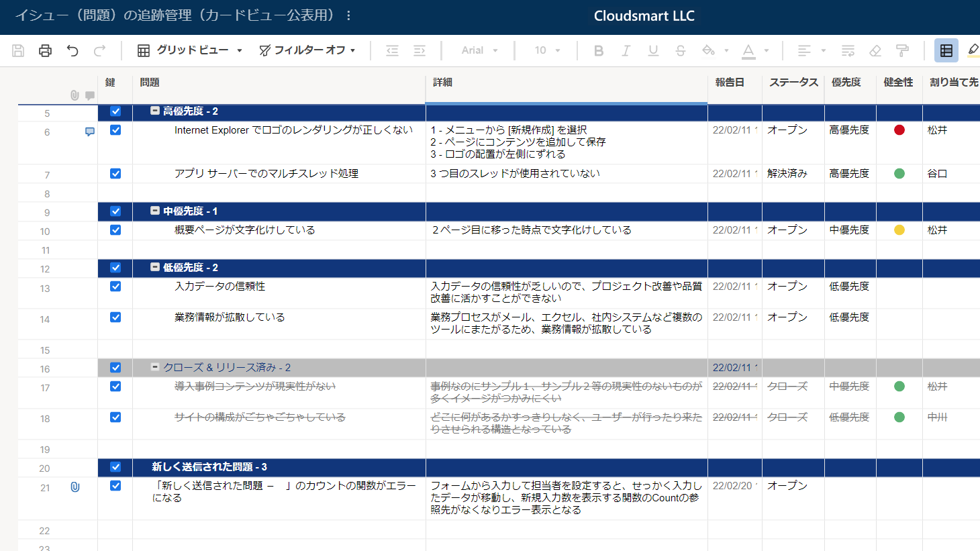Apply underline formatting

click(x=652, y=50)
